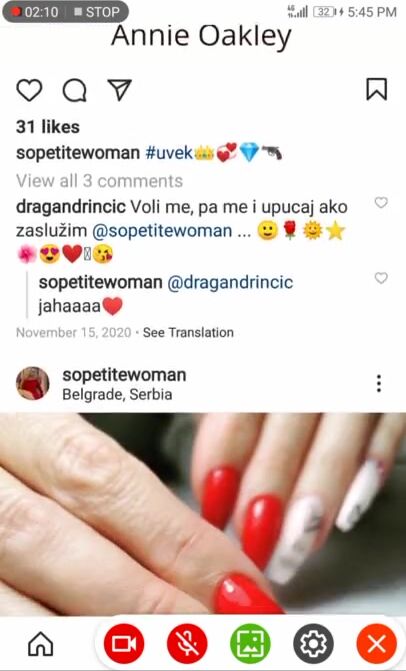Image resolution: width=406 pixels, height=671 pixels.
Task: Like dragandrincic's comment with the small heart
Action: pyautogui.click(x=381, y=202)
